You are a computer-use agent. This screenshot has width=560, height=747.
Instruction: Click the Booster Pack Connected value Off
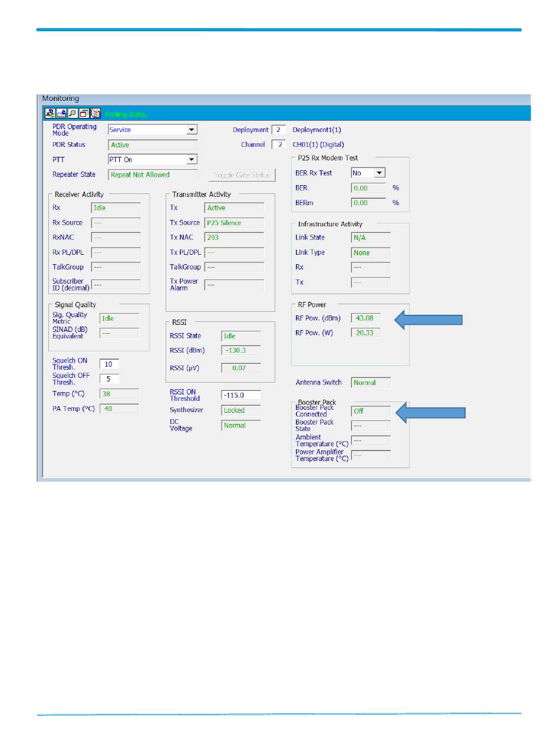pyautogui.click(x=371, y=411)
